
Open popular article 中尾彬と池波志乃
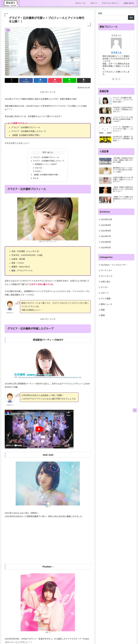click(x=116, y=190)
